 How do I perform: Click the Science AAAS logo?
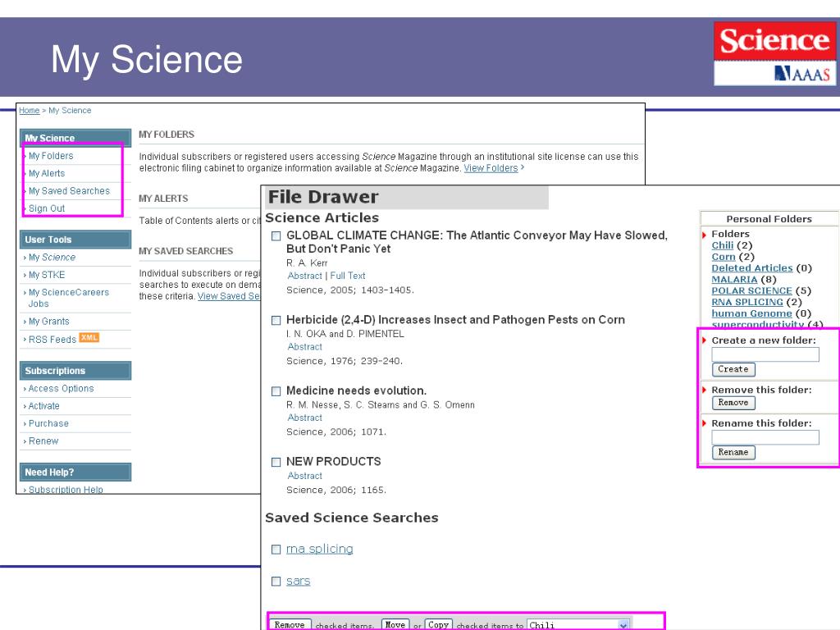click(774, 53)
